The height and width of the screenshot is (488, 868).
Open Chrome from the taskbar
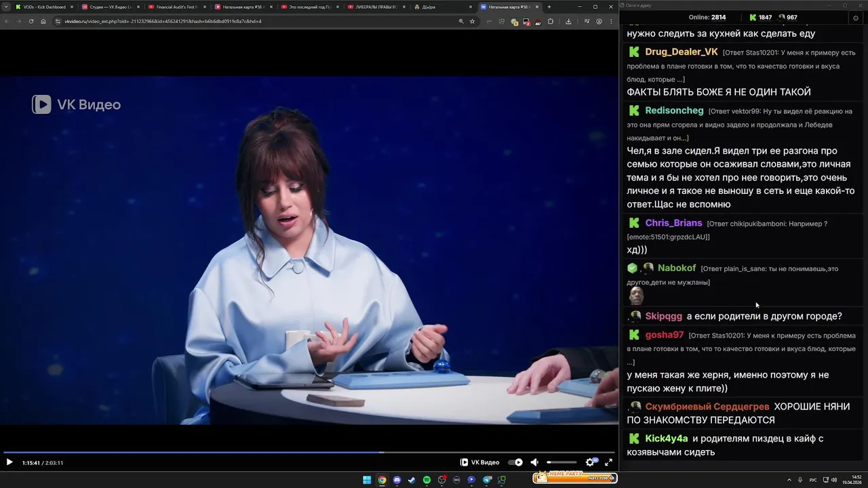(x=382, y=480)
